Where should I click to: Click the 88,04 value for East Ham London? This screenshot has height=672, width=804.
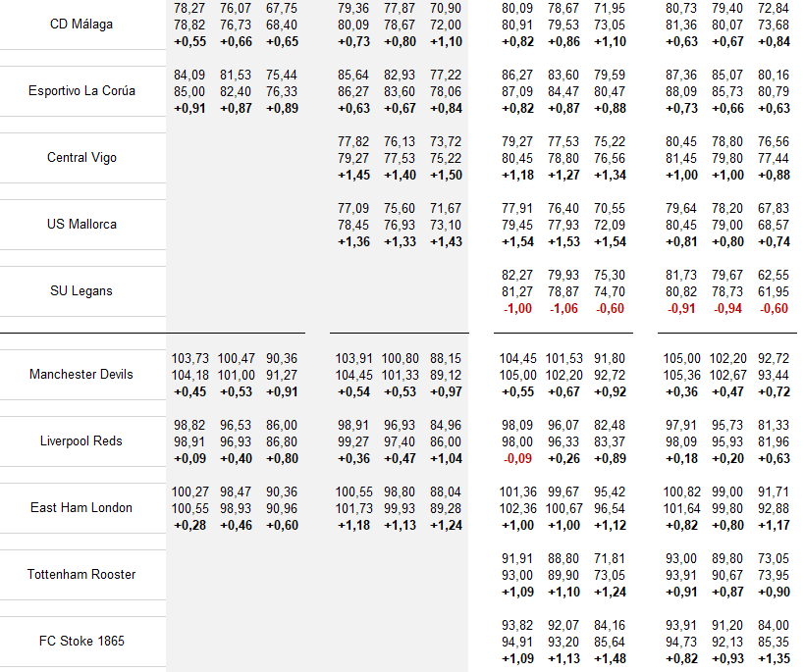tap(446, 492)
